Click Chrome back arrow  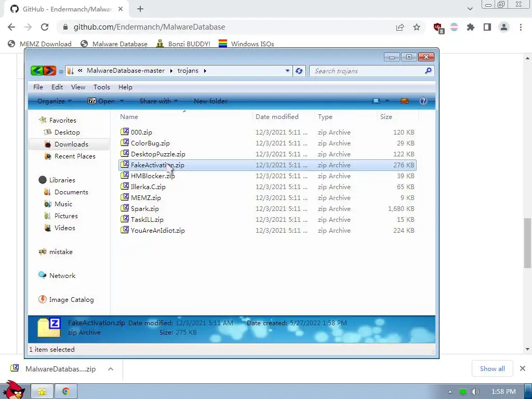11,27
